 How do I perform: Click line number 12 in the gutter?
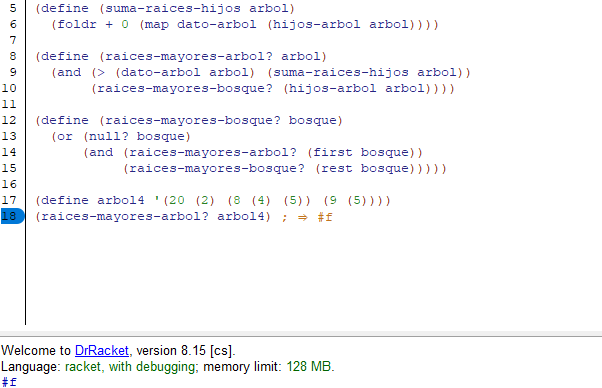tap(9, 120)
